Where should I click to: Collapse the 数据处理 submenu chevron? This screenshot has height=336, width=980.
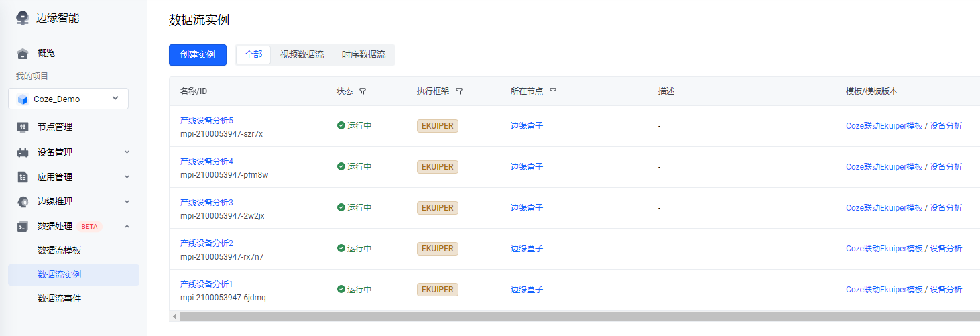click(127, 227)
